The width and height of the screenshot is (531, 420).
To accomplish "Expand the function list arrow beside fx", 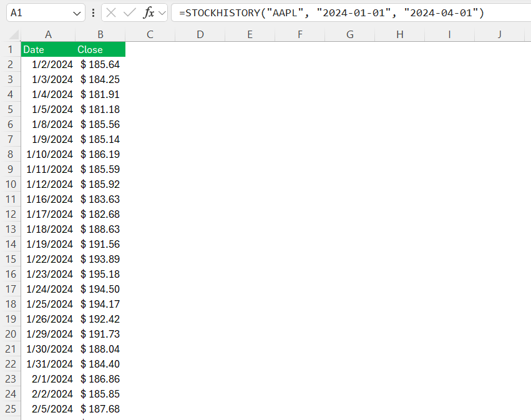I will point(162,13).
